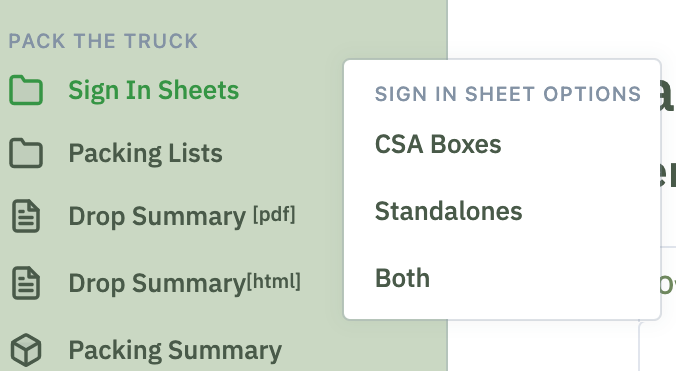The width and height of the screenshot is (676, 371).
Task: Go to the Packing Summary page
Action: coord(175,350)
